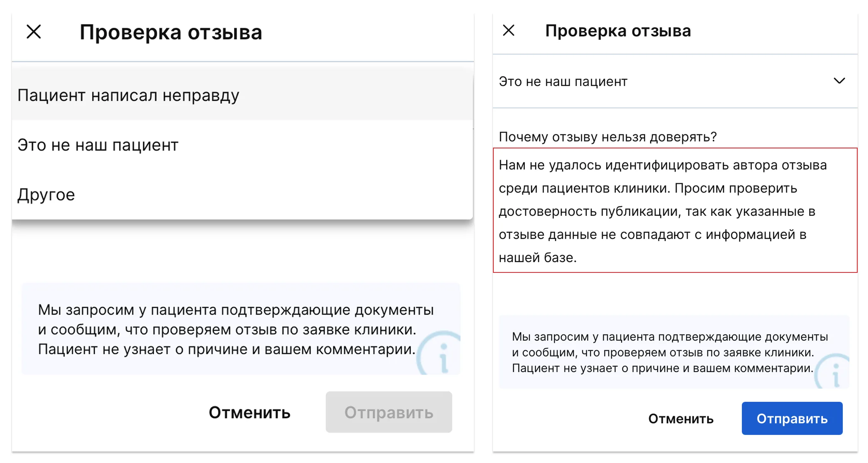
Task: Open the selected value Это не наш пациент field
Action: [675, 81]
